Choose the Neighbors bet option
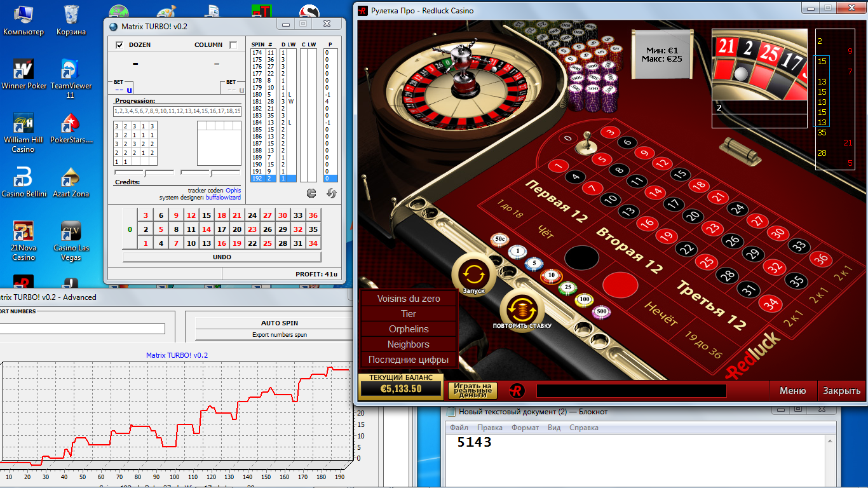Image resolution: width=868 pixels, height=488 pixels. pyautogui.click(x=409, y=344)
